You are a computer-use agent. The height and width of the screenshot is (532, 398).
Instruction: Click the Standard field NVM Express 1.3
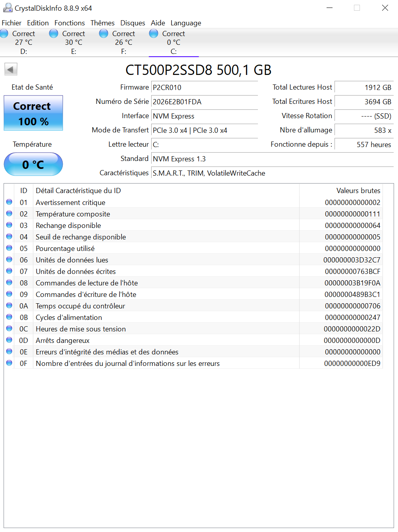[x=272, y=159]
